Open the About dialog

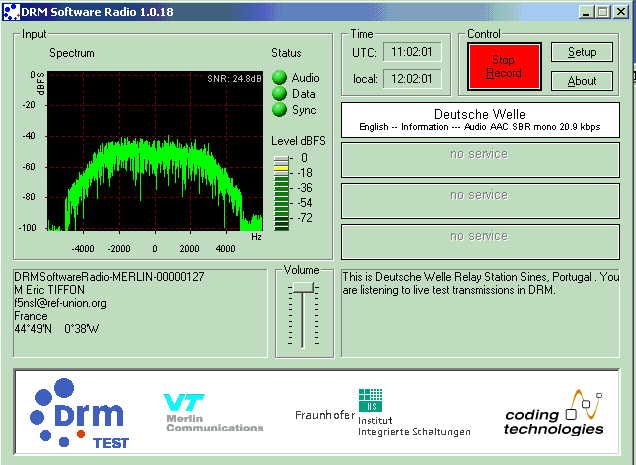pos(582,81)
